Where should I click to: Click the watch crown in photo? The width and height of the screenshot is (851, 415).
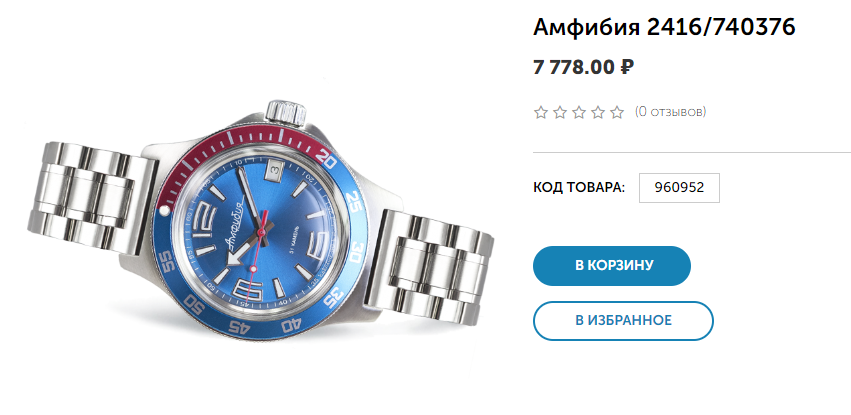(x=287, y=111)
